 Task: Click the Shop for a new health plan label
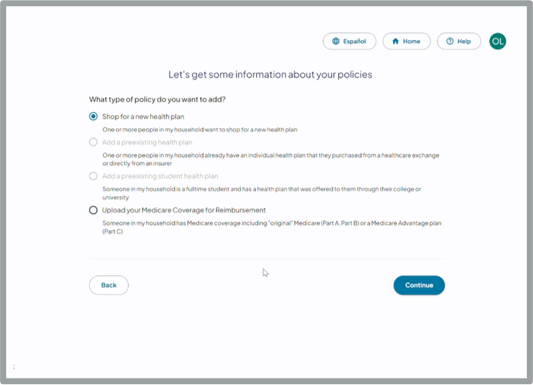143,117
